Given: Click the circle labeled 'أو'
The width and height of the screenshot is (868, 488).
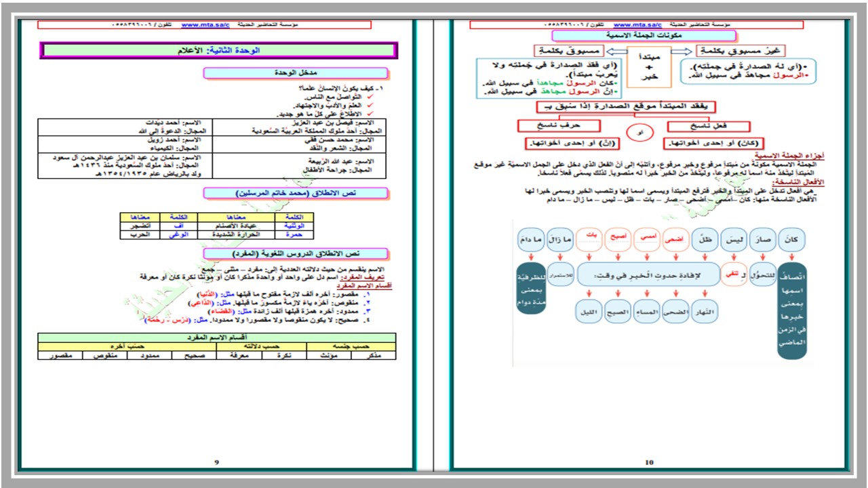Looking at the screenshot, I should [x=641, y=134].
